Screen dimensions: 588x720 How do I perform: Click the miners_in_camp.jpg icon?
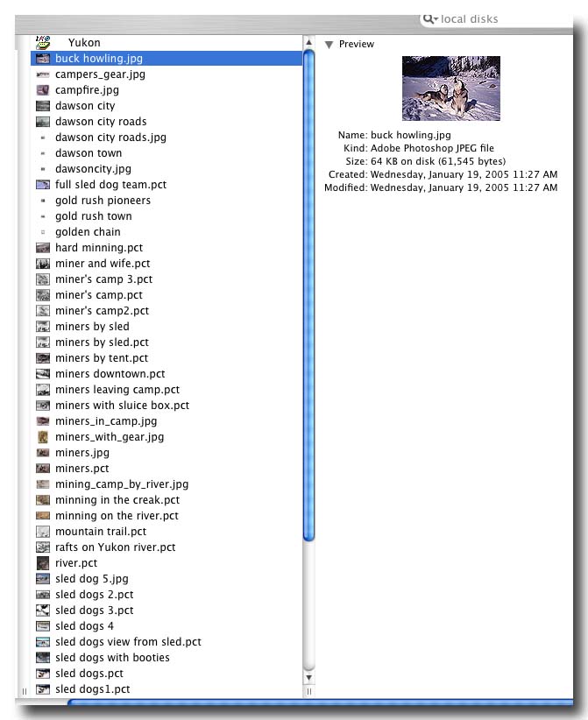tap(43, 421)
